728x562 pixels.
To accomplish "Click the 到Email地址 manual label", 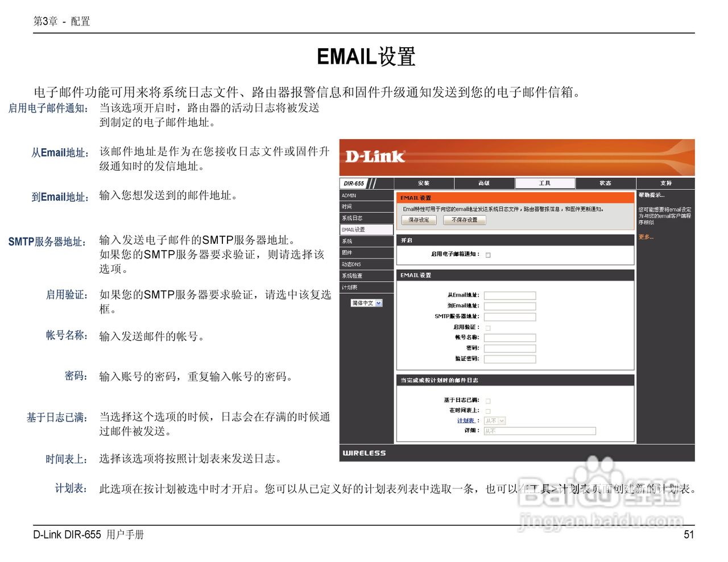I will pos(60,197).
